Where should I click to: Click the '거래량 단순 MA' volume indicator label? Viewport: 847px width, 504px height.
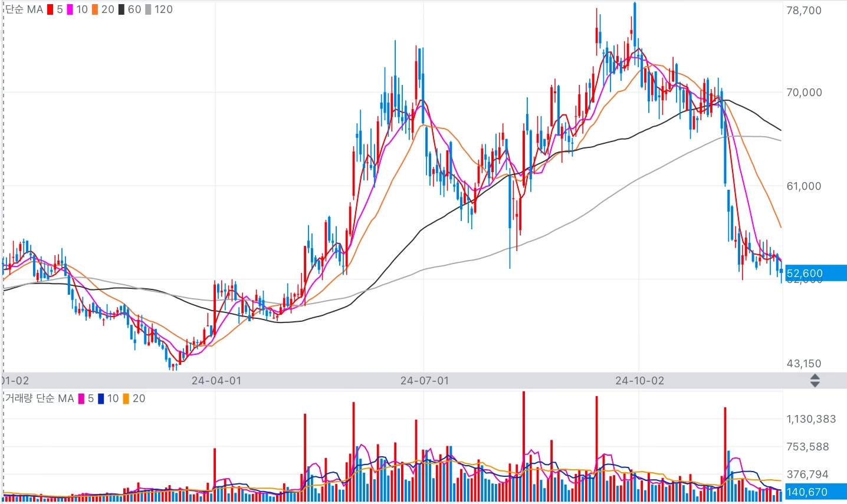[40, 398]
